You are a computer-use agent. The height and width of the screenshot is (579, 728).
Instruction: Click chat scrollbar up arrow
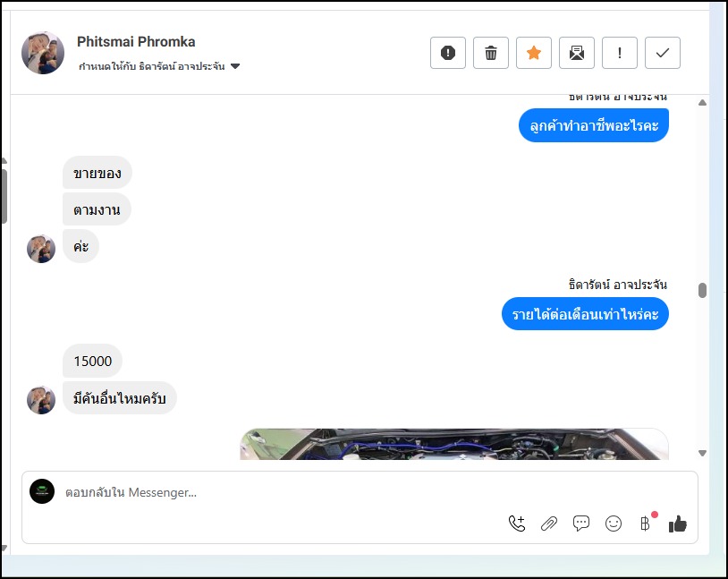tap(702, 103)
